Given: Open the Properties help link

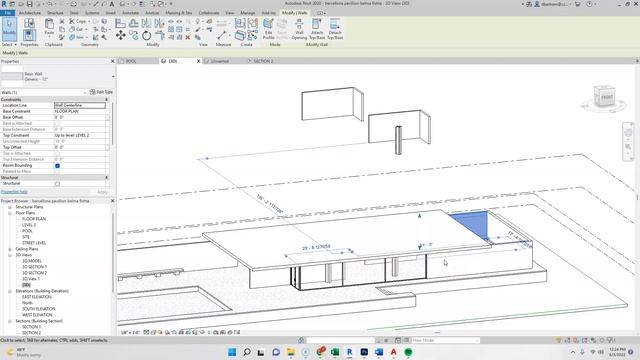Looking at the screenshot, I should tap(14, 192).
